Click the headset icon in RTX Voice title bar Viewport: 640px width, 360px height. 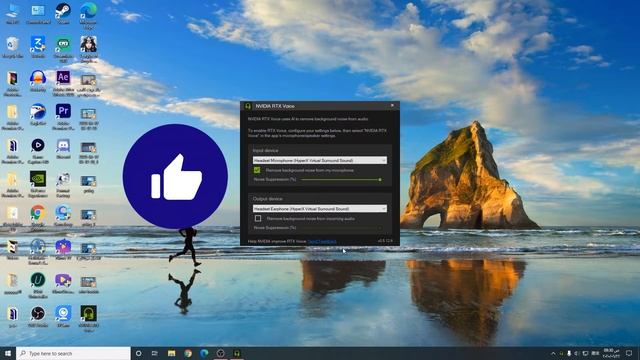pos(247,106)
